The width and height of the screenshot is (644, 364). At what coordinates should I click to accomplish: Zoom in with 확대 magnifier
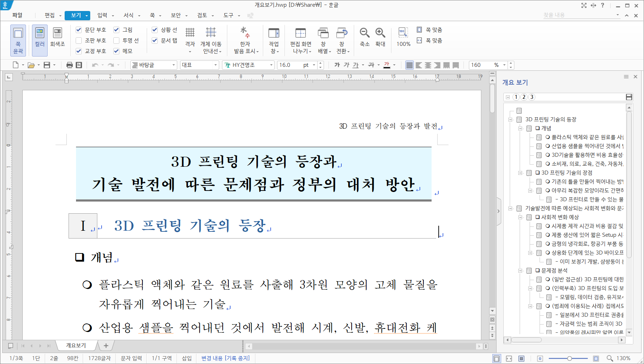click(380, 37)
